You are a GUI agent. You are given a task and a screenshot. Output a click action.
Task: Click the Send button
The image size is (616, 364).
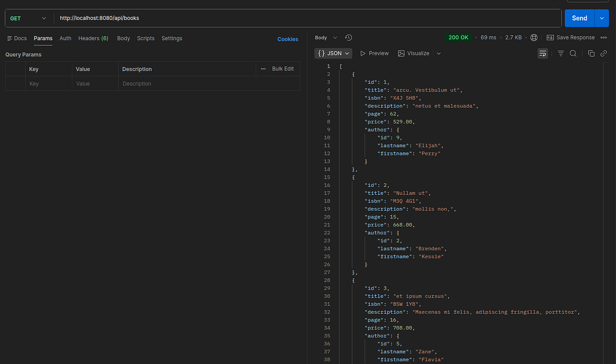(x=580, y=18)
